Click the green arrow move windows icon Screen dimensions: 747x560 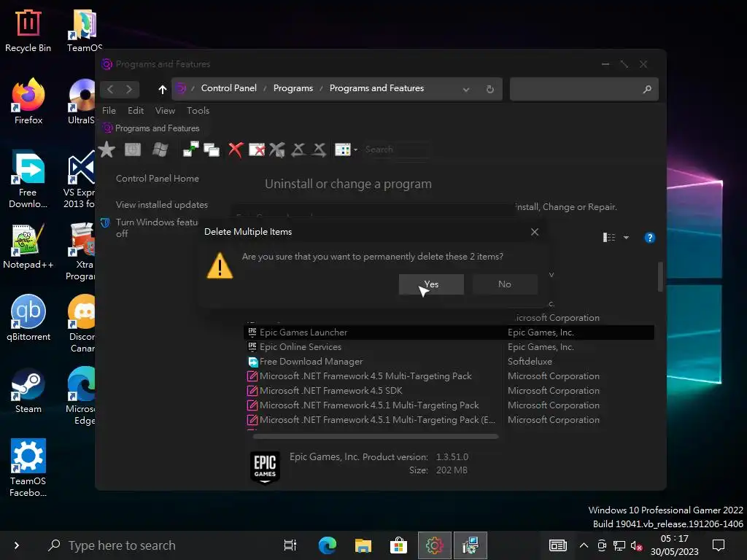coord(191,149)
